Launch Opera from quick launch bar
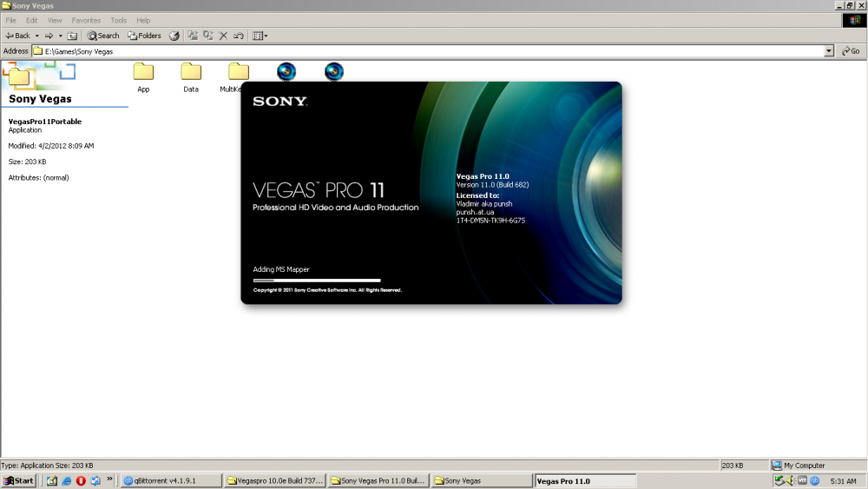 pos(81,480)
